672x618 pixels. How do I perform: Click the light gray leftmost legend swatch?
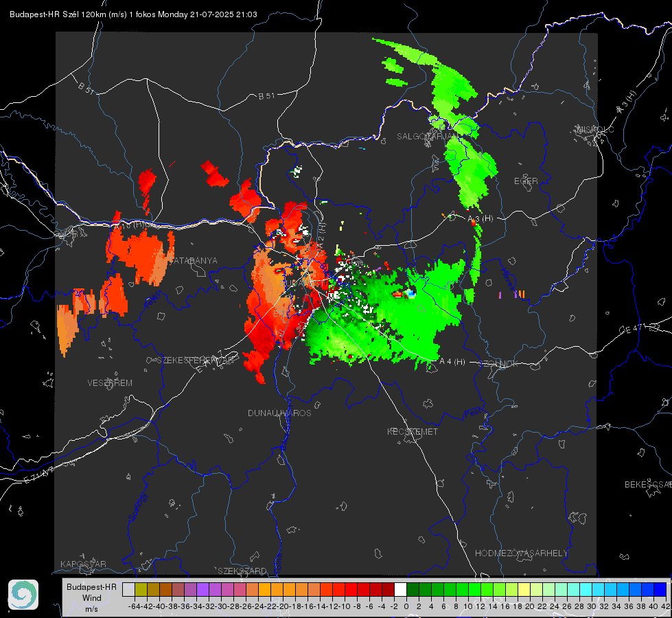[128, 589]
